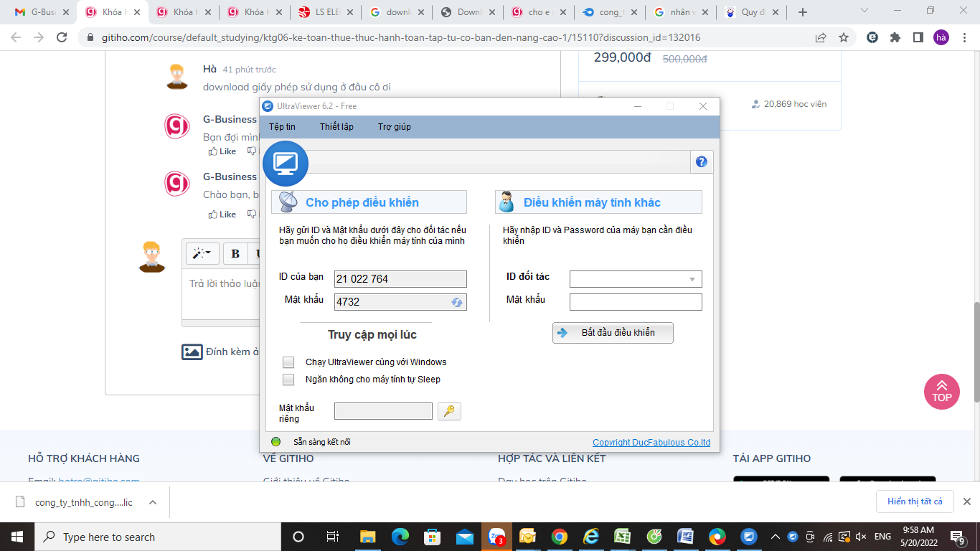The width and height of the screenshot is (980, 551).
Task: Open the Trợ giúp menu
Action: [395, 127]
